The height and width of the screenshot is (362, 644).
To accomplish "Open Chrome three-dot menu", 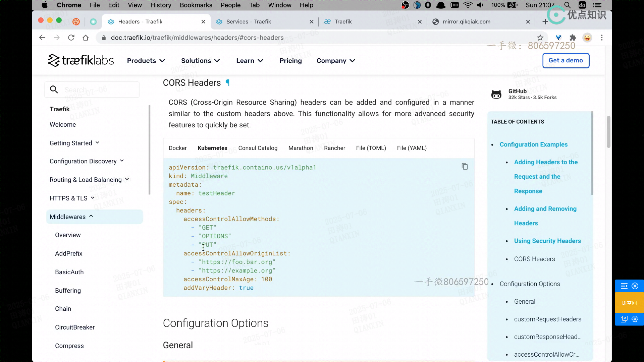I will pyautogui.click(x=602, y=38).
